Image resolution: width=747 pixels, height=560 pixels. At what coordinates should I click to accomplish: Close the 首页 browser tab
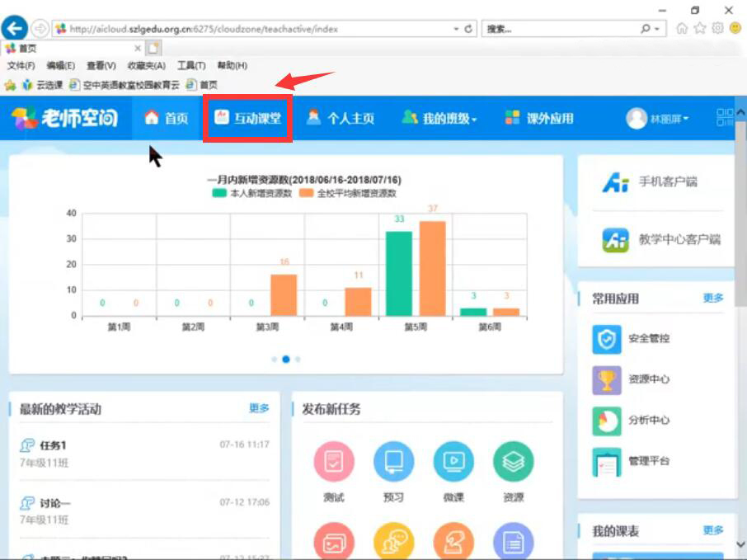pyautogui.click(x=137, y=48)
